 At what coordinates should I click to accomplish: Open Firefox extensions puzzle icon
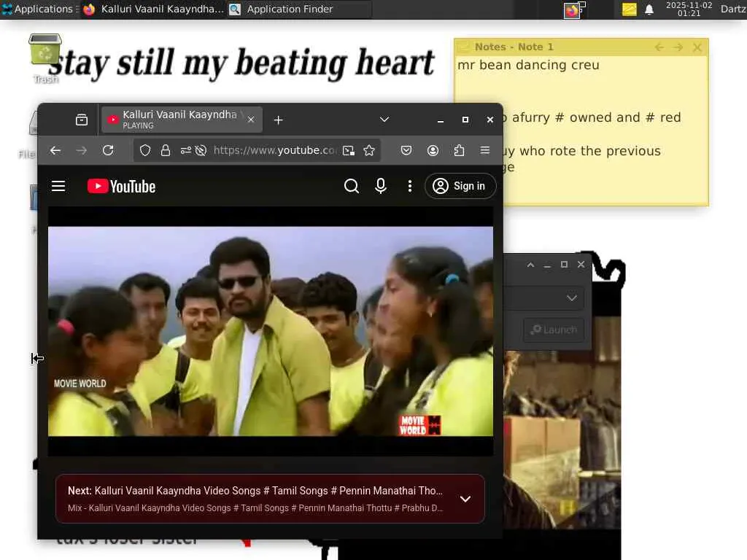459,150
